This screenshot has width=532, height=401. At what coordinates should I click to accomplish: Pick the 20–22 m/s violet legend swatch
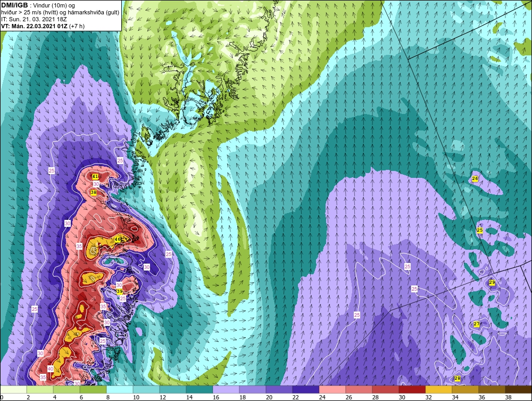point(279,389)
